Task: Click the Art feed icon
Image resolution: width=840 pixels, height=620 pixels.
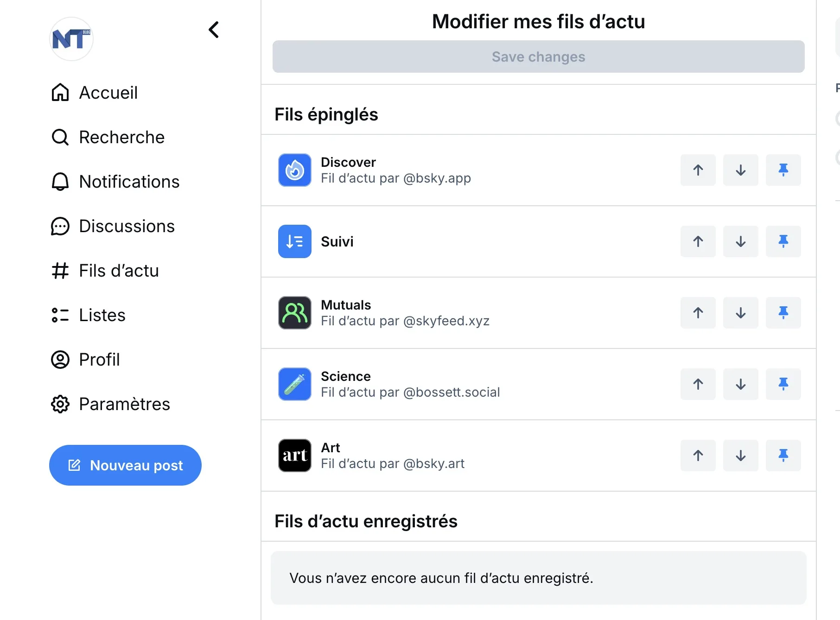Action: pyautogui.click(x=295, y=456)
